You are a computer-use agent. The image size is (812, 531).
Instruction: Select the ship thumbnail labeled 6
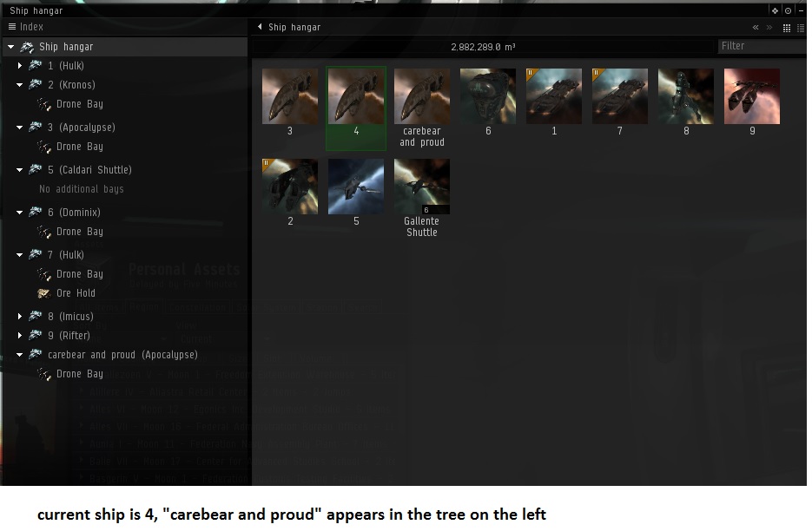[488, 96]
